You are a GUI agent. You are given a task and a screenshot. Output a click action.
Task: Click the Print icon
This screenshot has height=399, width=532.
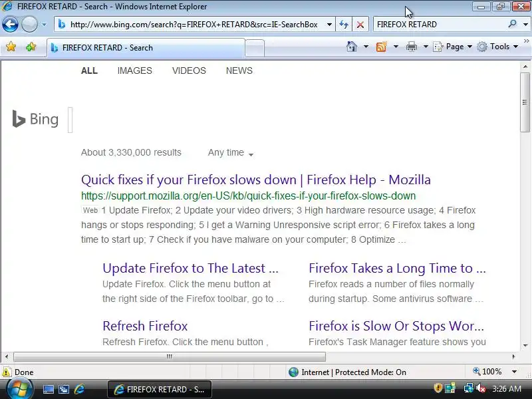pyautogui.click(x=412, y=47)
